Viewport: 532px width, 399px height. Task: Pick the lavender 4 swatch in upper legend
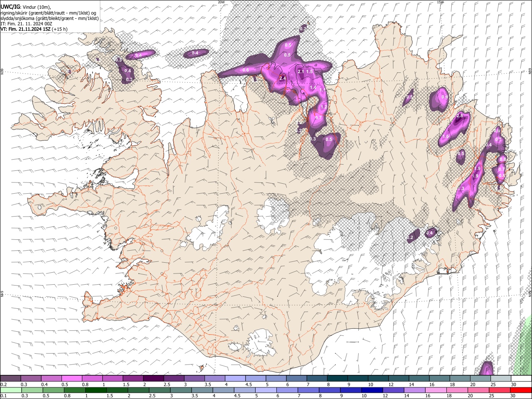point(235,378)
